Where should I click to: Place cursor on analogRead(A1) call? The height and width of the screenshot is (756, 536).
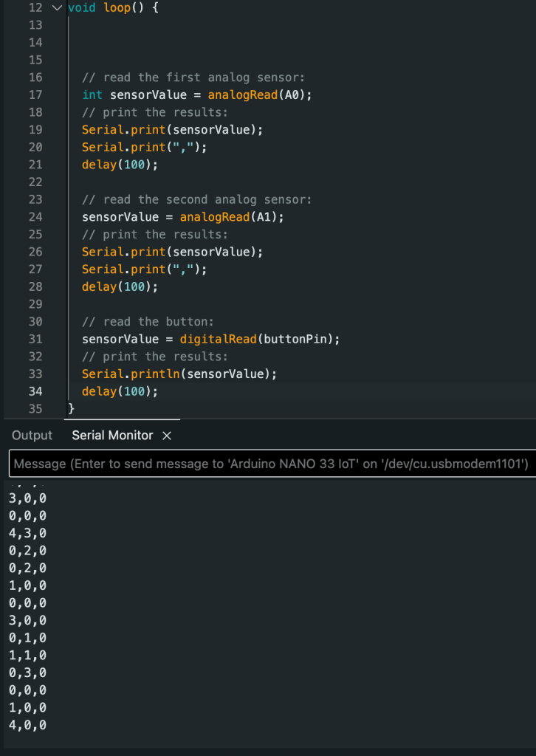click(x=232, y=217)
